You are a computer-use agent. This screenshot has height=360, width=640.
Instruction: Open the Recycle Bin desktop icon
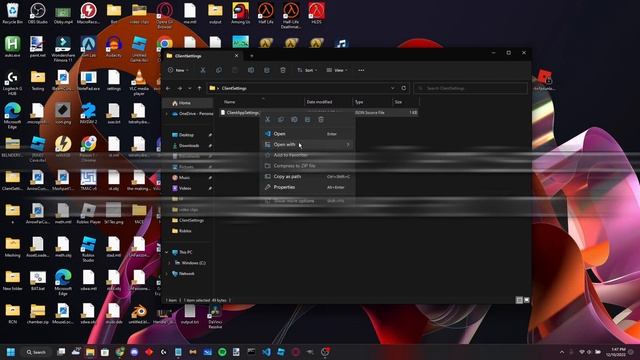(x=12, y=13)
